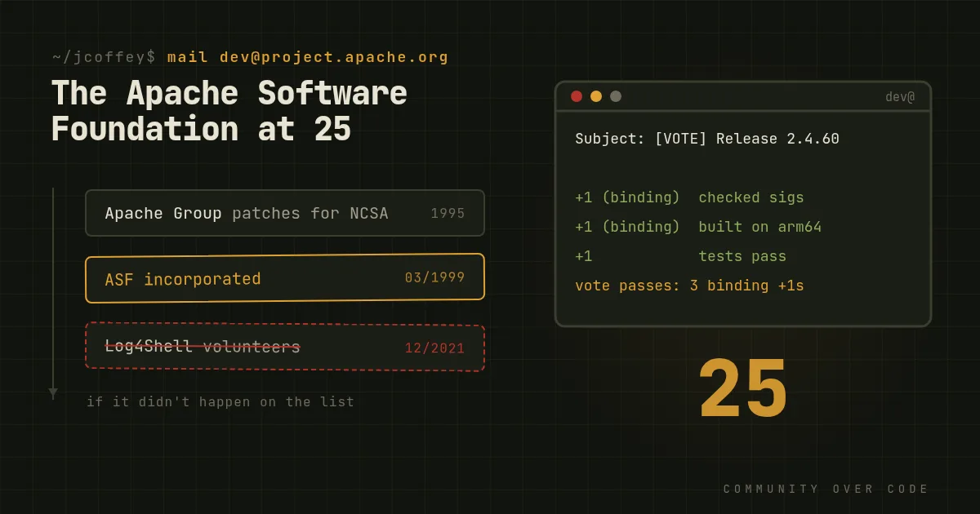This screenshot has width=980, height=514.
Task: Click the mail dev@project.apache.org command
Action: pos(308,57)
